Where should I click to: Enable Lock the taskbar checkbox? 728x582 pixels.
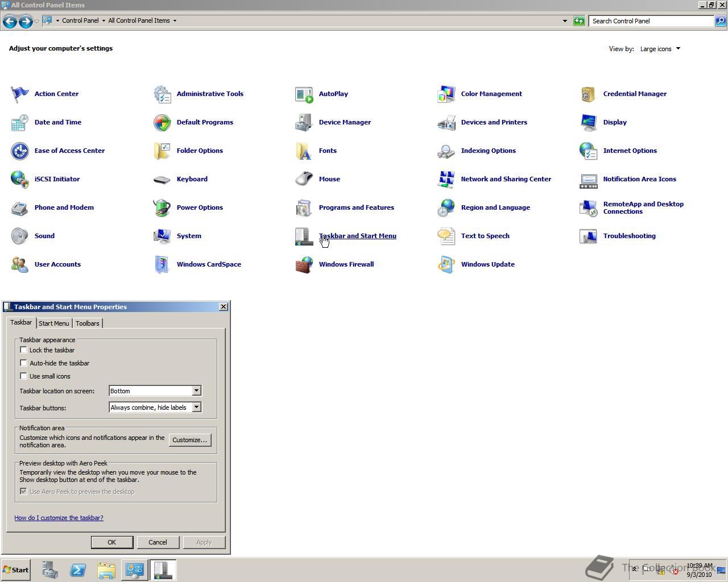(x=23, y=350)
